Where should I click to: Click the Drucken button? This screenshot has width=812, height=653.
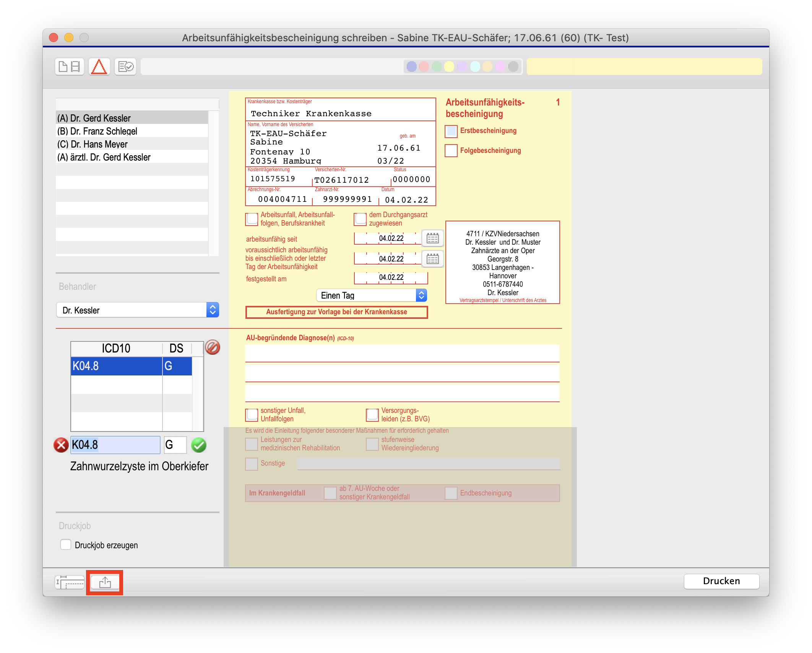pyautogui.click(x=721, y=581)
